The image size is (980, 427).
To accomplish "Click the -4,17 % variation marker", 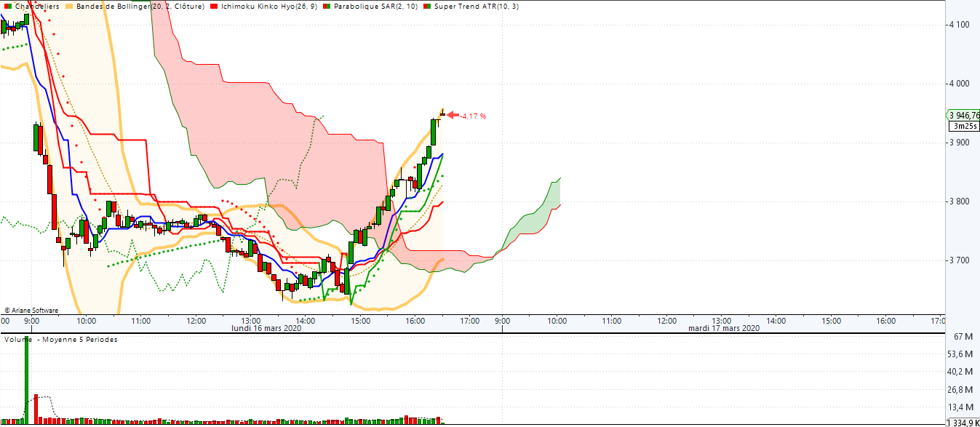I will coord(472,116).
